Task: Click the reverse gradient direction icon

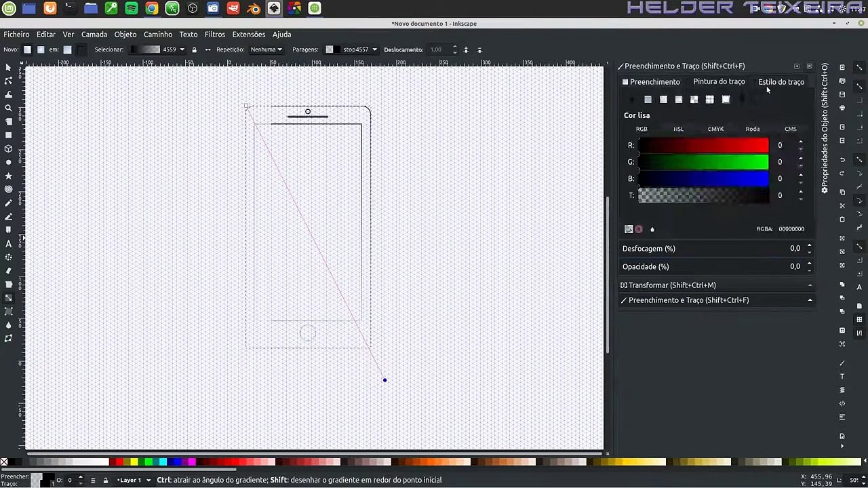Action: click(x=208, y=49)
